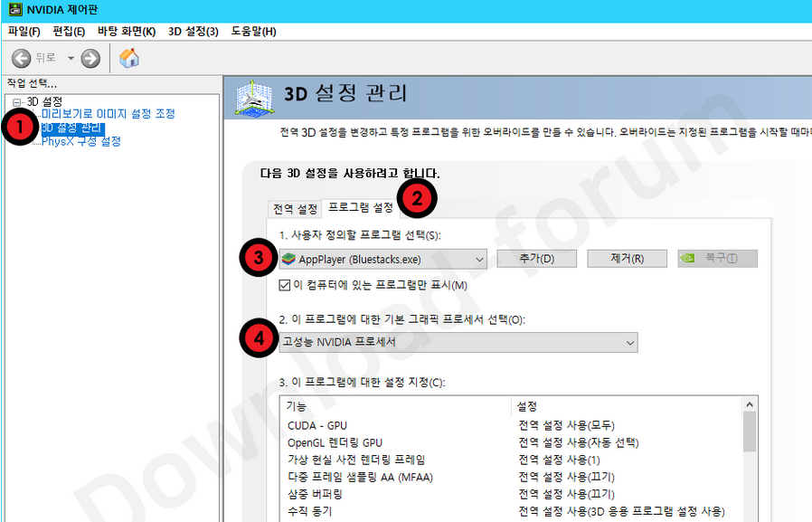The height and width of the screenshot is (522, 812).
Task: Click the Back arrow toolbar icon
Action: pyautogui.click(x=21, y=58)
